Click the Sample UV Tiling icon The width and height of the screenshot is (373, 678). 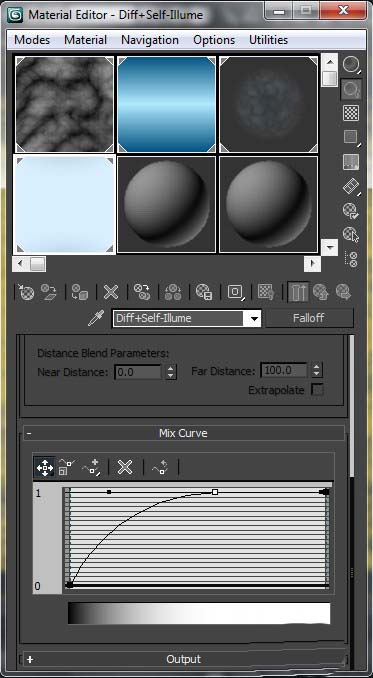coord(351,138)
